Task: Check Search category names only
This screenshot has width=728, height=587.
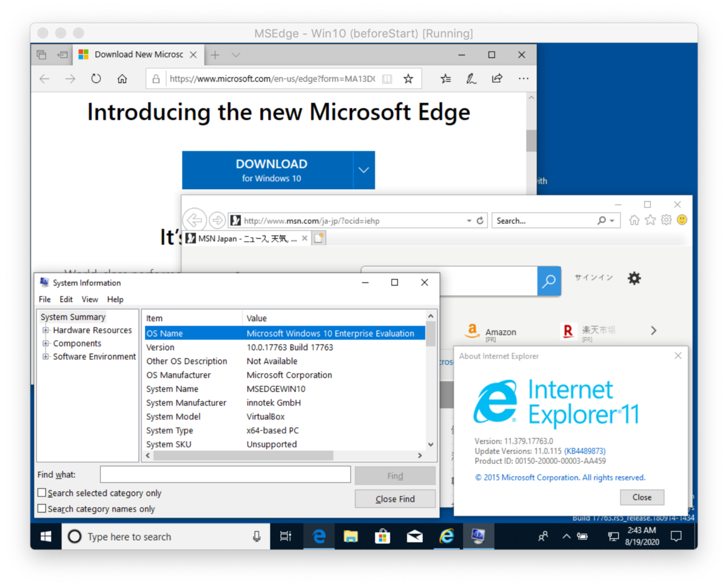Action: pos(42,509)
